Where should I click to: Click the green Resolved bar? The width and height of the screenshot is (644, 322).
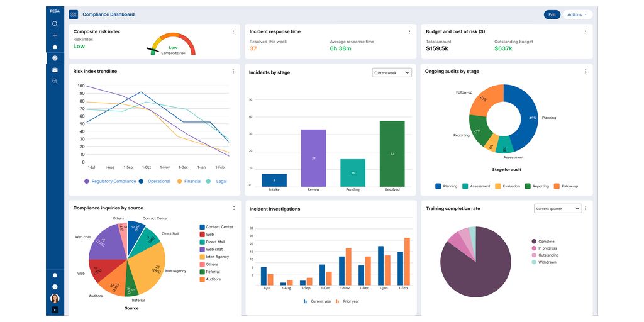392,153
